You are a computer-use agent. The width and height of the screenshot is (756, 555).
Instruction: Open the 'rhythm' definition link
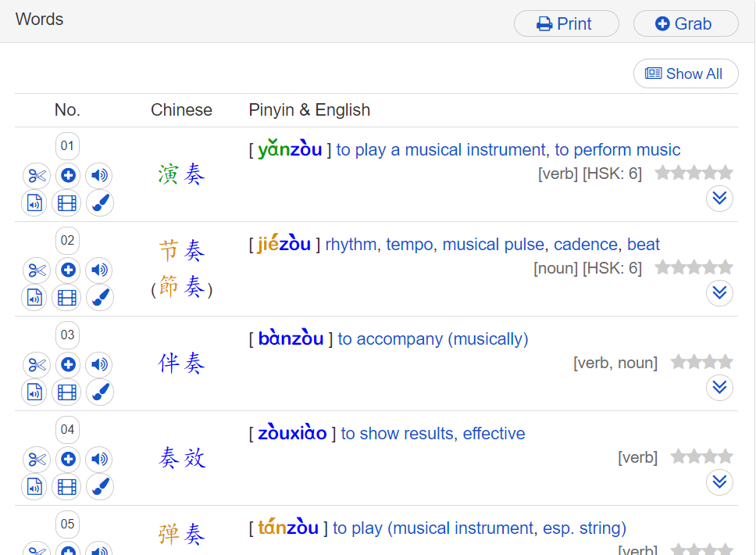351,245
